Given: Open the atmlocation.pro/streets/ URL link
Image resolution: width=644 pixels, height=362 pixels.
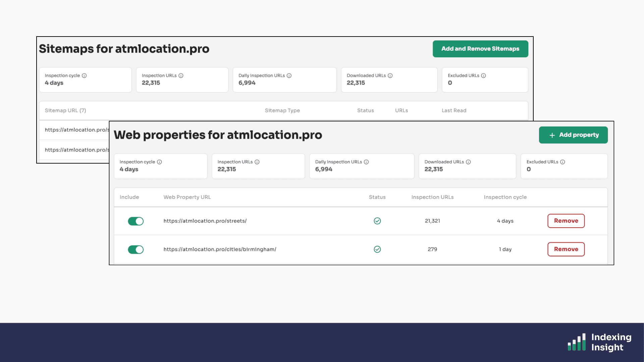Looking at the screenshot, I should click(x=205, y=221).
